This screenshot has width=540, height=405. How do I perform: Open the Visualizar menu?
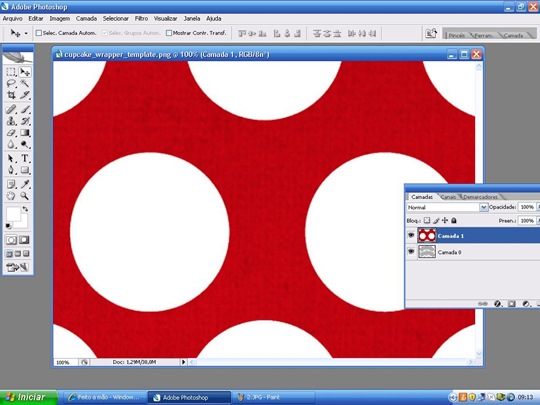pyautogui.click(x=165, y=19)
